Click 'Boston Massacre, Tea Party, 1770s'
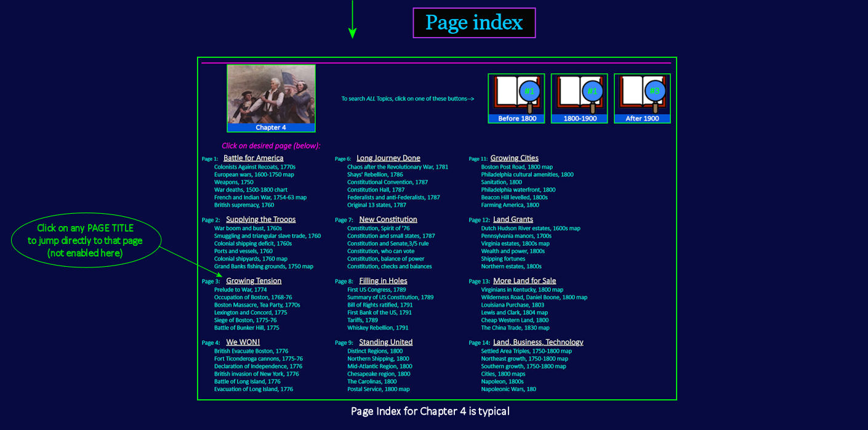 click(257, 305)
